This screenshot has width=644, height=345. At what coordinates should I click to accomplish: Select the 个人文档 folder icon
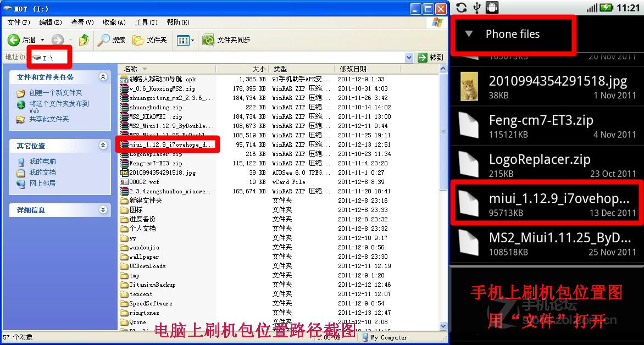click(x=124, y=229)
